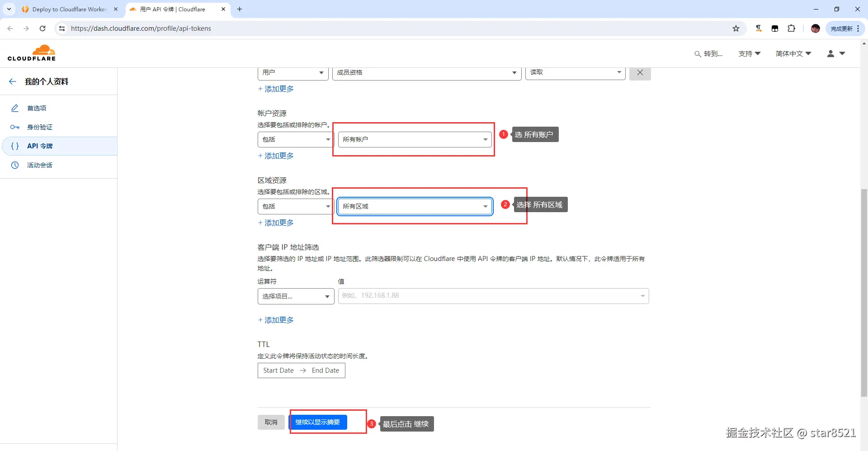This screenshot has width=868, height=451.
Task: Open 包括 dropdown under 帐户资源
Action: (x=296, y=139)
